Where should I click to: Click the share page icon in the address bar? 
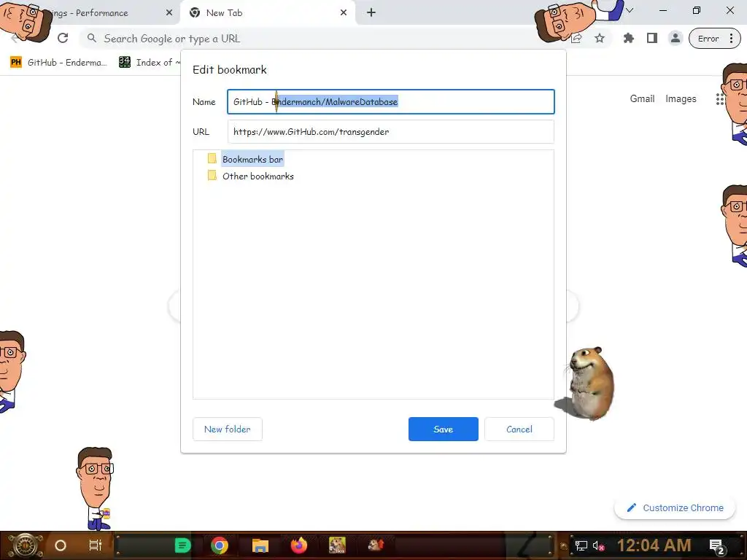(x=577, y=39)
